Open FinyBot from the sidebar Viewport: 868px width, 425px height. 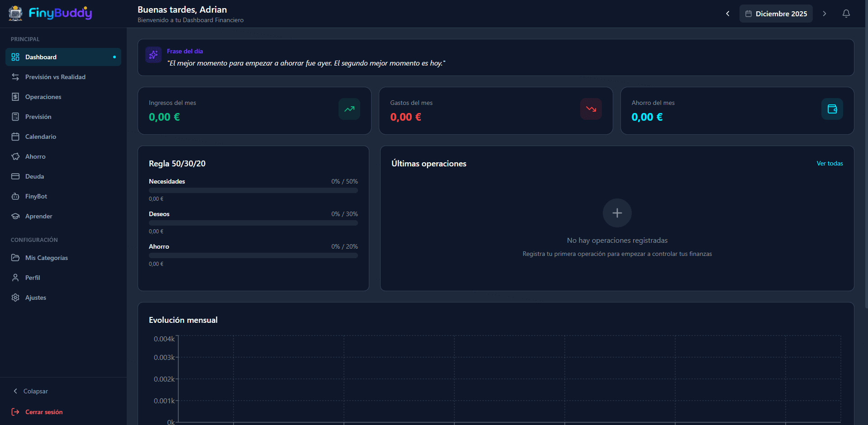point(36,196)
